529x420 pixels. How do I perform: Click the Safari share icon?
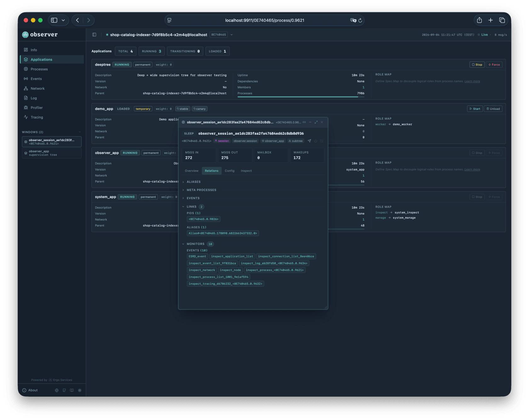pos(479,20)
